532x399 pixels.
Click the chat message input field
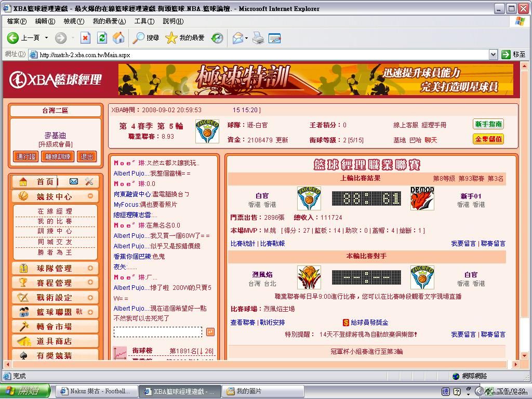pos(158,331)
